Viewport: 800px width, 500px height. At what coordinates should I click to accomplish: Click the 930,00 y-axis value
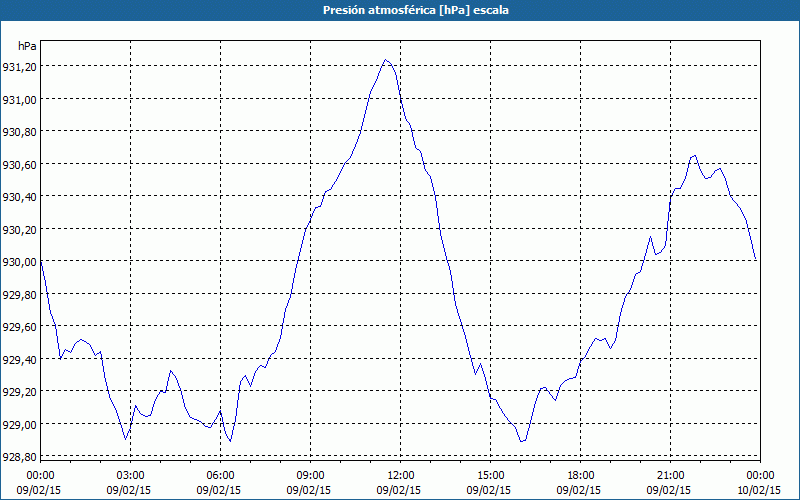click(19, 262)
